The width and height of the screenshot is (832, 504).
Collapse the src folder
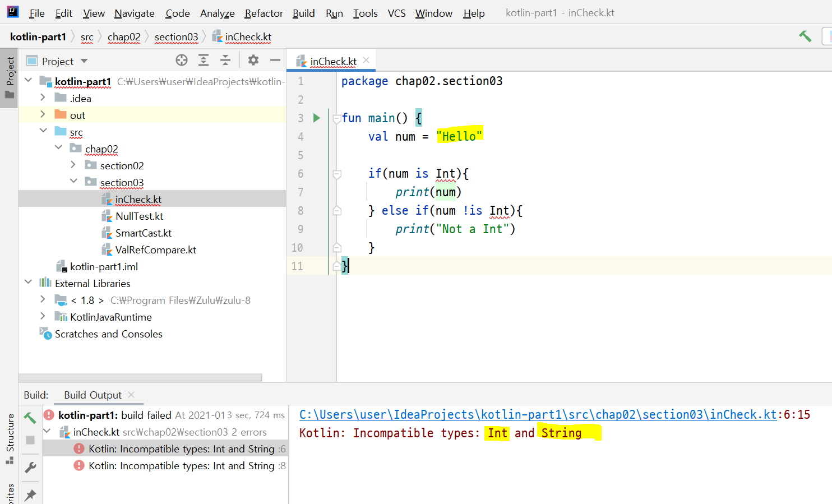tap(43, 130)
